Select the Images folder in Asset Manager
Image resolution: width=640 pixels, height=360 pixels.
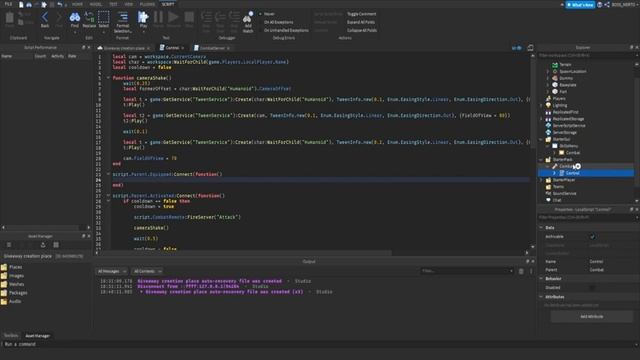tap(12, 276)
